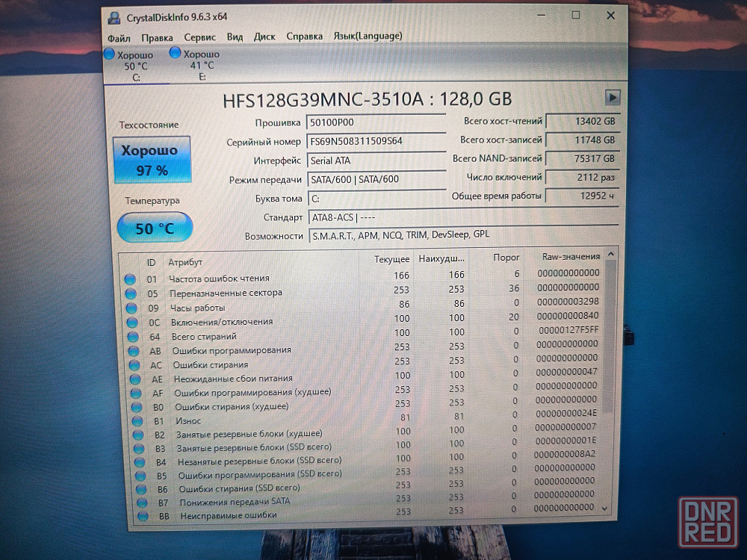Click the CrystalDiskInfo title bar icon

[114, 19]
